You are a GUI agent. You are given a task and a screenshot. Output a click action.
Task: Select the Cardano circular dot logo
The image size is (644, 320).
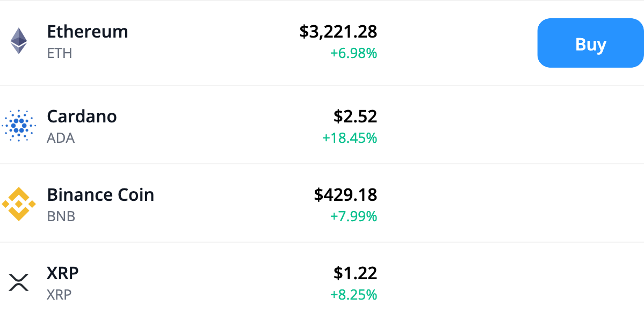click(x=18, y=126)
